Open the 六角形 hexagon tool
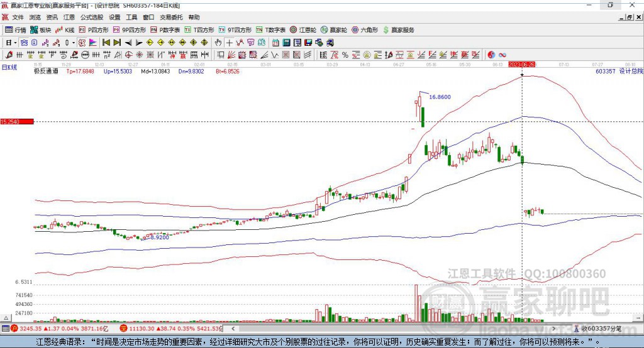Image resolution: width=644 pixels, height=348 pixels. click(x=365, y=30)
